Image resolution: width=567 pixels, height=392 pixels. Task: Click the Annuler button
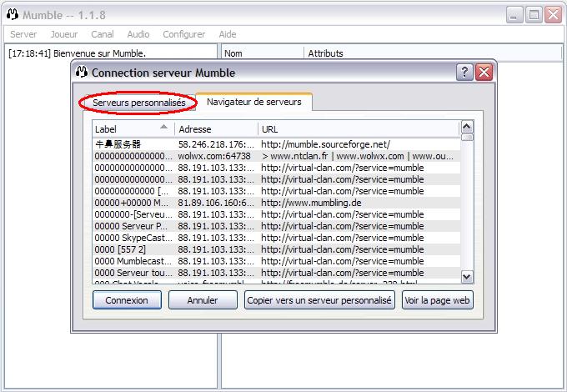point(203,300)
